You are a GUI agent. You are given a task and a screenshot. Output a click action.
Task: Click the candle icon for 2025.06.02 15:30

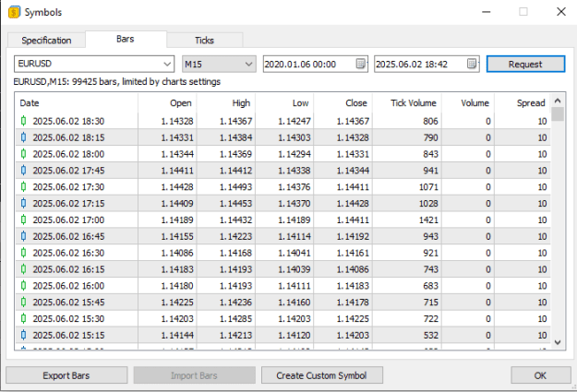pos(24,318)
